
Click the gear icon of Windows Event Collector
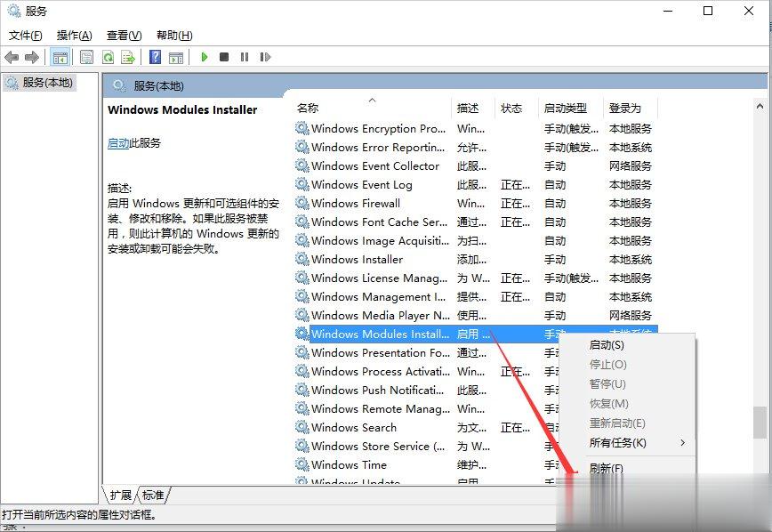point(302,165)
